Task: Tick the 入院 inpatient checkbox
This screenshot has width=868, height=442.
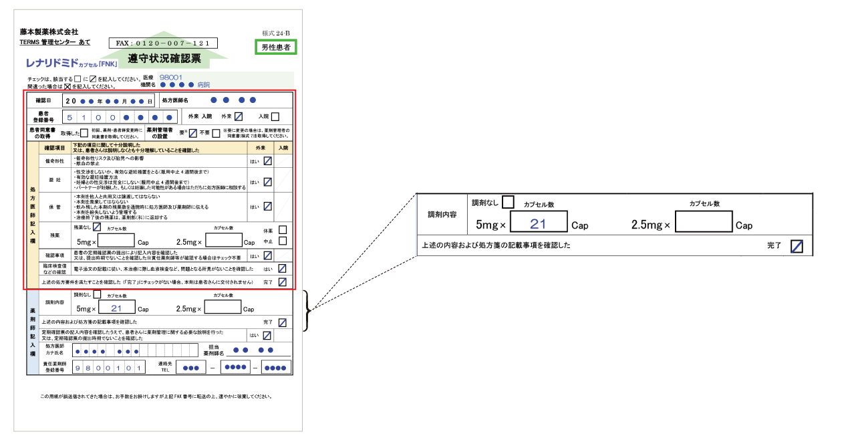Action: tap(275, 116)
